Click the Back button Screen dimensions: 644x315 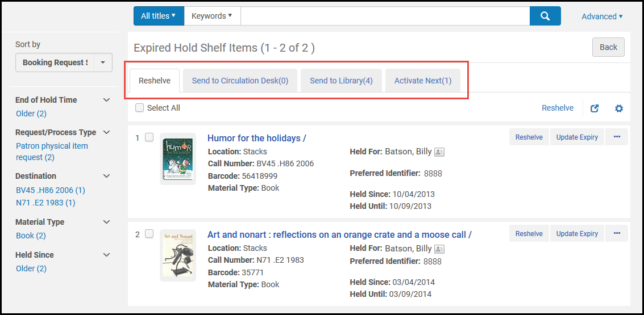tap(608, 47)
